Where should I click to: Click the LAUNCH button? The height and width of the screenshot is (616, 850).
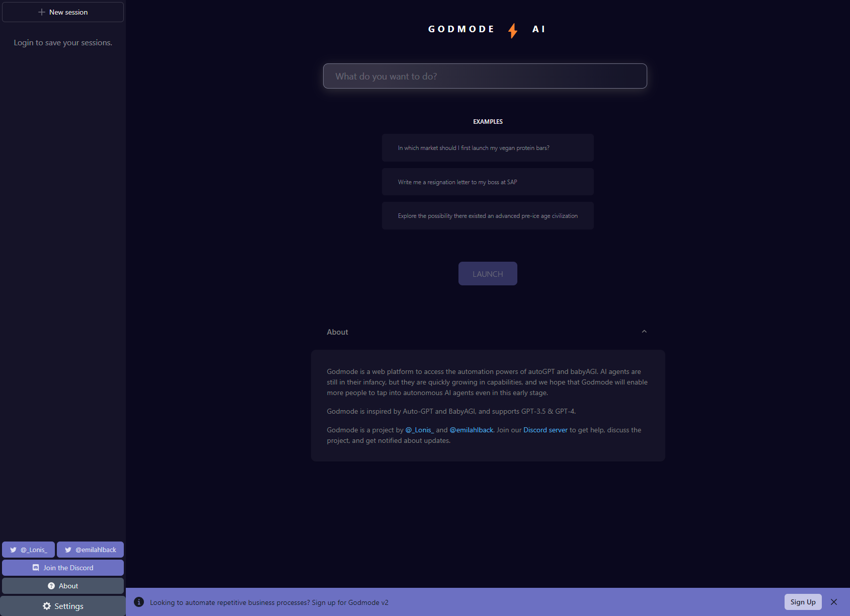tap(488, 274)
